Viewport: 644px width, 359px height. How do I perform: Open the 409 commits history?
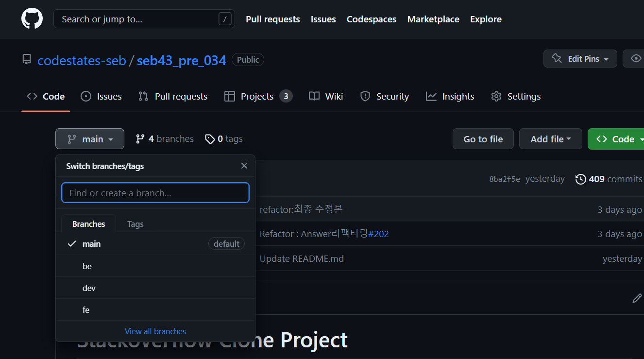(x=609, y=179)
